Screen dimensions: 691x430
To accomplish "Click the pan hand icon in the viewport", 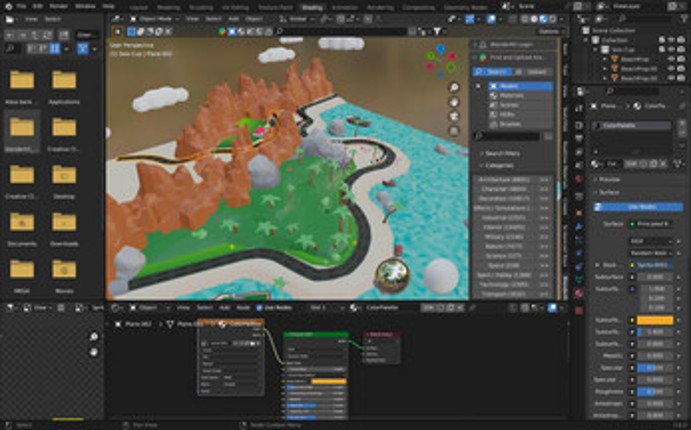I will click(x=454, y=102).
